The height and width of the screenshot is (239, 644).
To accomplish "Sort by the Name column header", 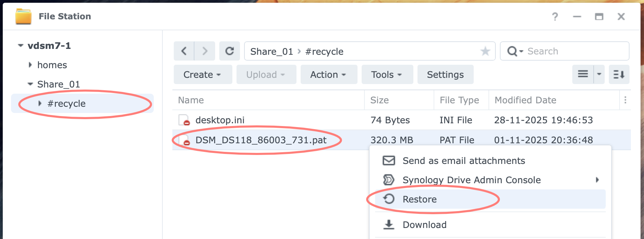I will click(x=268, y=100).
